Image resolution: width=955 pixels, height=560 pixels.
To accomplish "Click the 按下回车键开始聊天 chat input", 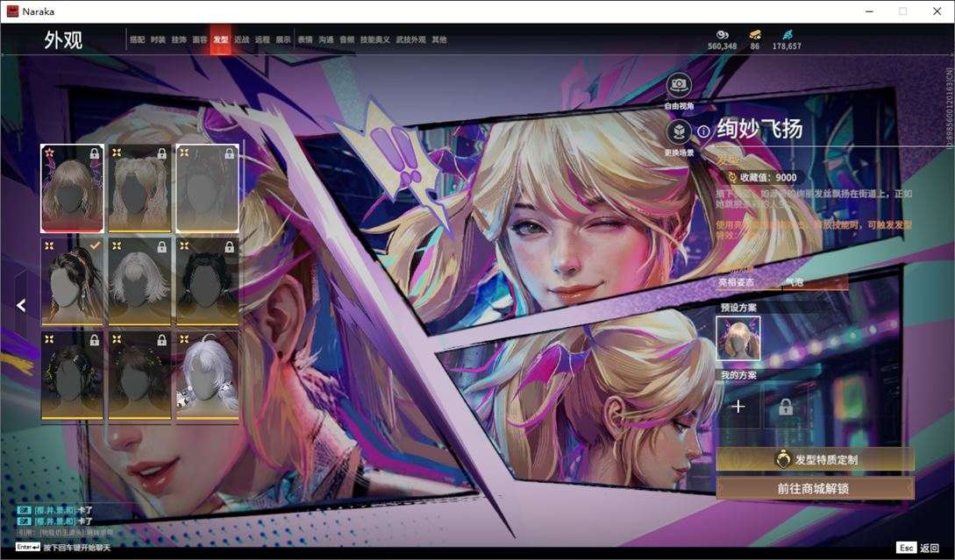I will tap(63, 547).
